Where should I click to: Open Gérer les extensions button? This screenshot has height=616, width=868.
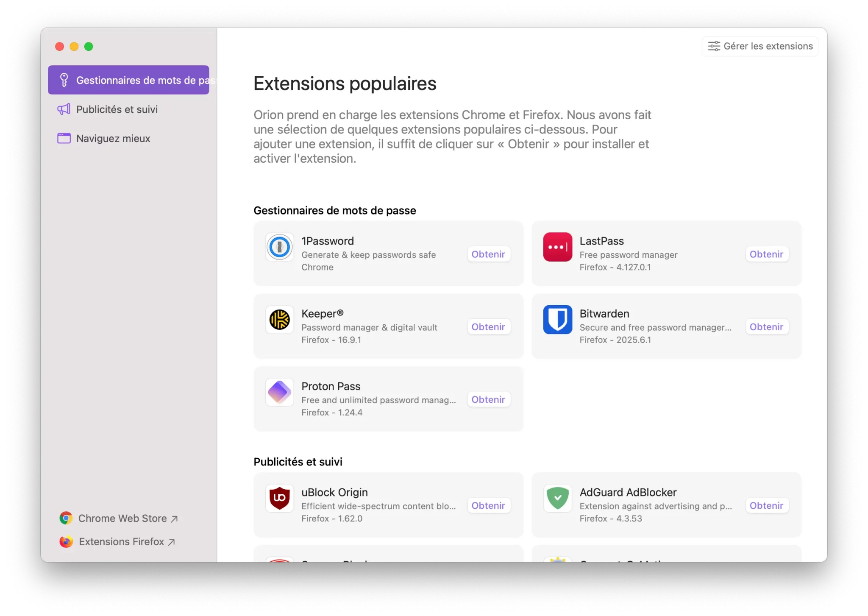[x=760, y=46]
